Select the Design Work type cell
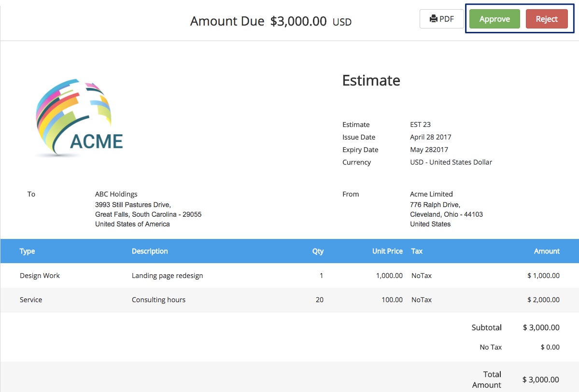Screen dimensions: 579x392 40,275
